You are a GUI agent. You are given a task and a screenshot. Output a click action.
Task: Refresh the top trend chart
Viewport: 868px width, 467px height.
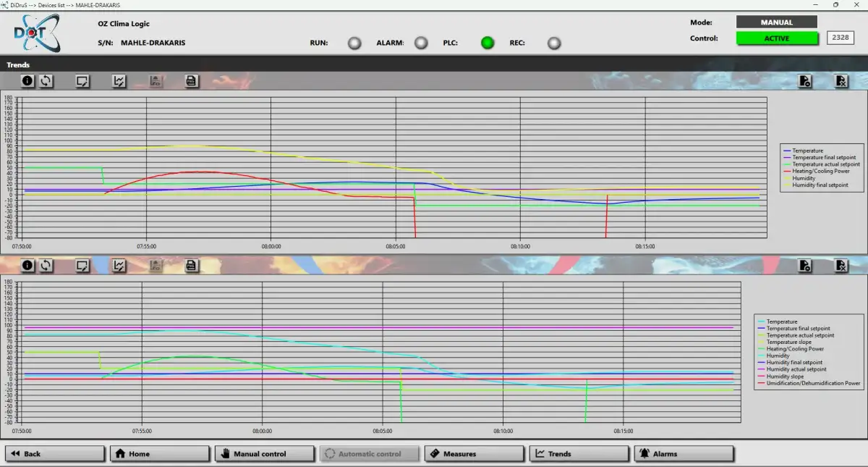pyautogui.click(x=46, y=81)
